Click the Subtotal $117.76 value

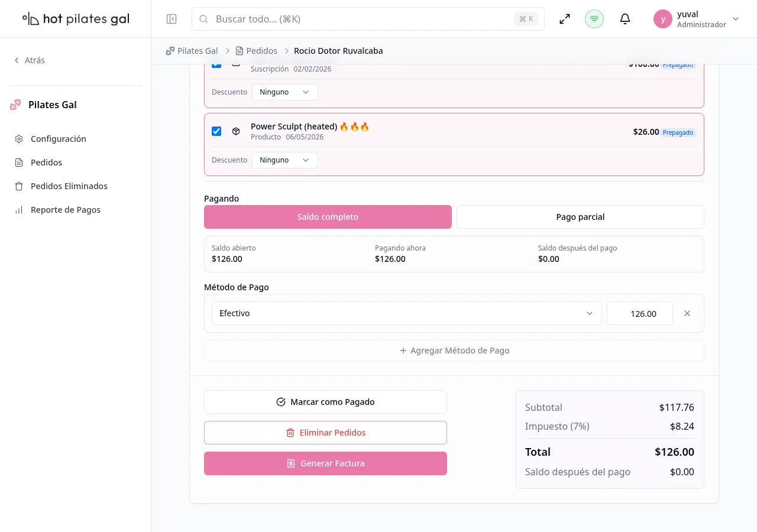tap(677, 407)
